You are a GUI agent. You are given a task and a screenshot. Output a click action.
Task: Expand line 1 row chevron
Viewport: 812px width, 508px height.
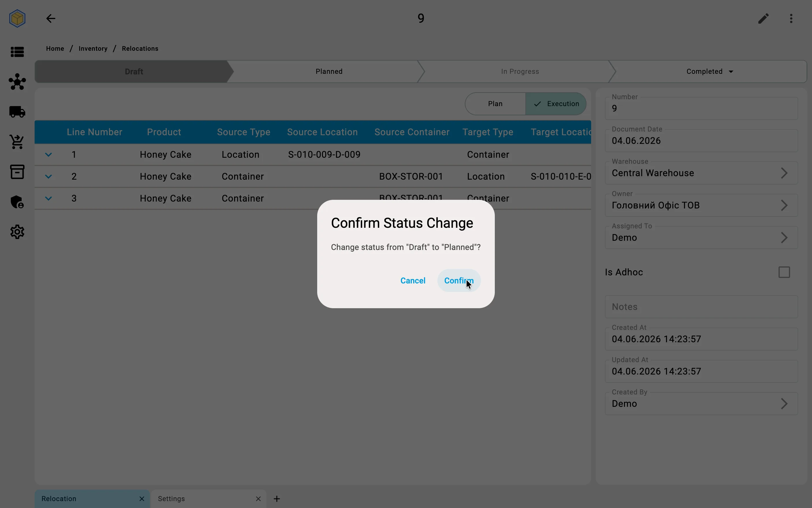point(48,155)
